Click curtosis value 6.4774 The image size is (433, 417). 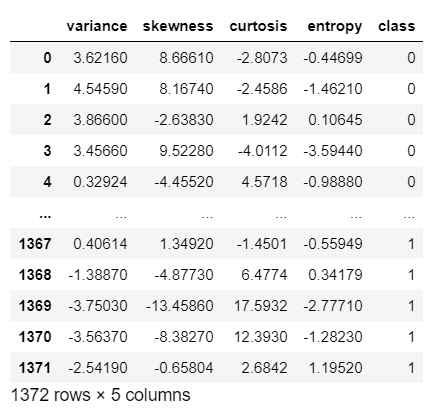click(x=265, y=275)
